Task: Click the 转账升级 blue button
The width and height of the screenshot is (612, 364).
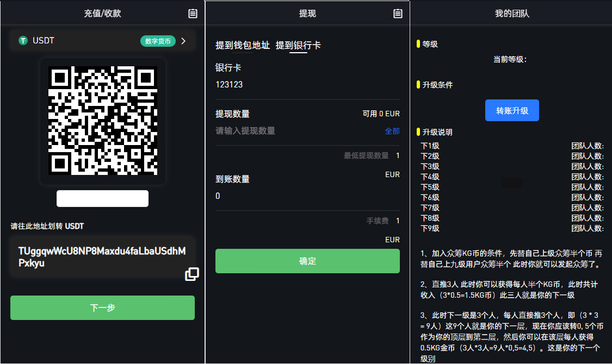Action: coord(512,110)
